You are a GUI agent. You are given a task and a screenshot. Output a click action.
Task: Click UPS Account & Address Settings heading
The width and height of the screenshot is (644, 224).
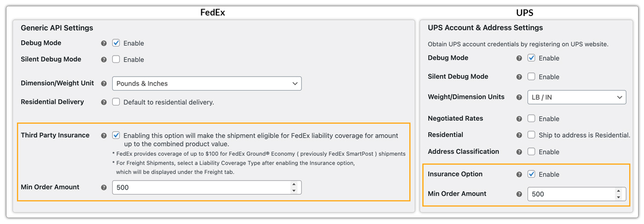click(x=485, y=28)
